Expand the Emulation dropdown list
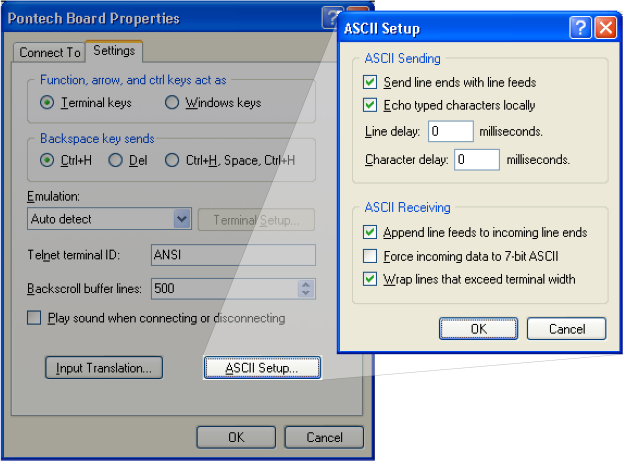This screenshot has height=461, width=624. pyautogui.click(x=181, y=219)
